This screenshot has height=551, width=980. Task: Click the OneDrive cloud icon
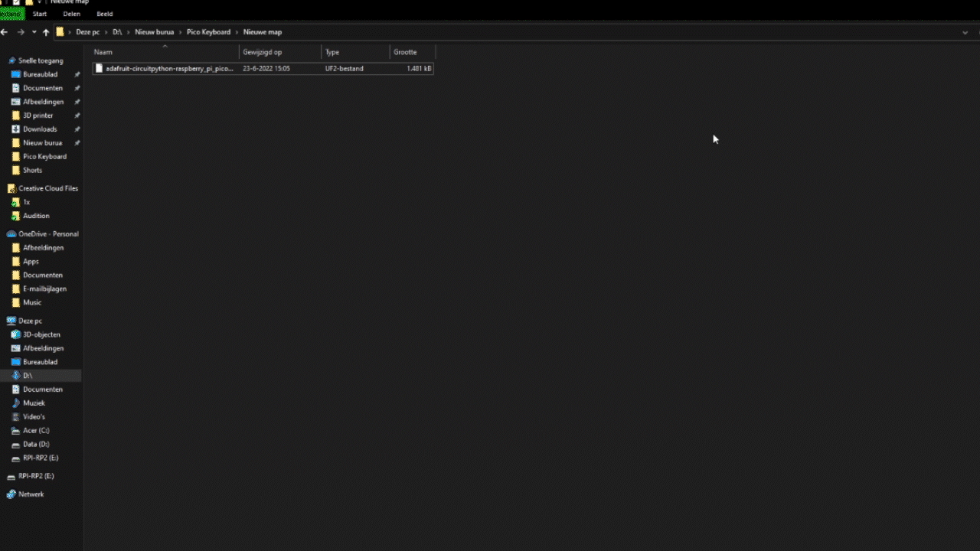click(x=11, y=234)
